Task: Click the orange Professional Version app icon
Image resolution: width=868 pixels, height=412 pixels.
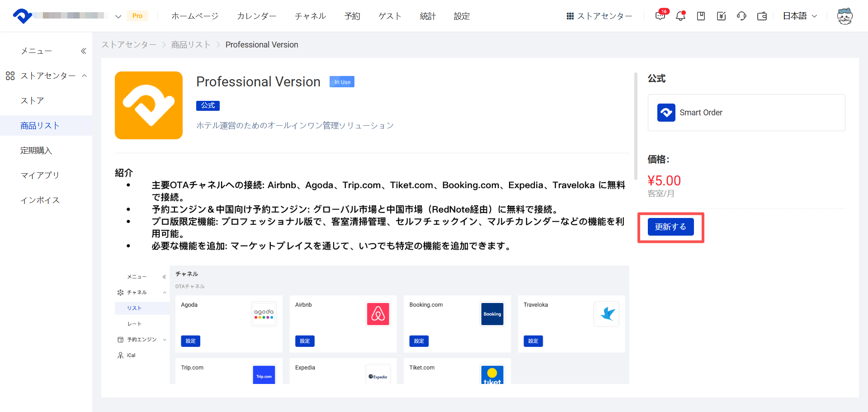Action: tap(149, 105)
